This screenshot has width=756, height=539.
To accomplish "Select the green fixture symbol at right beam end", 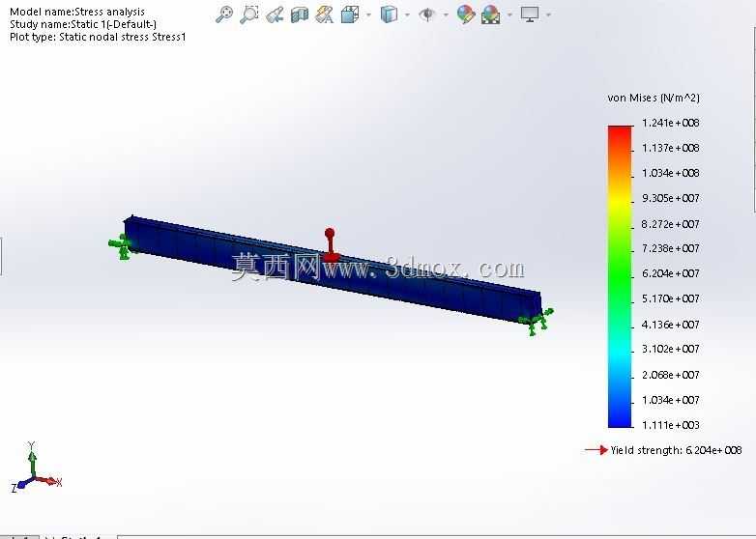I will point(537,322).
